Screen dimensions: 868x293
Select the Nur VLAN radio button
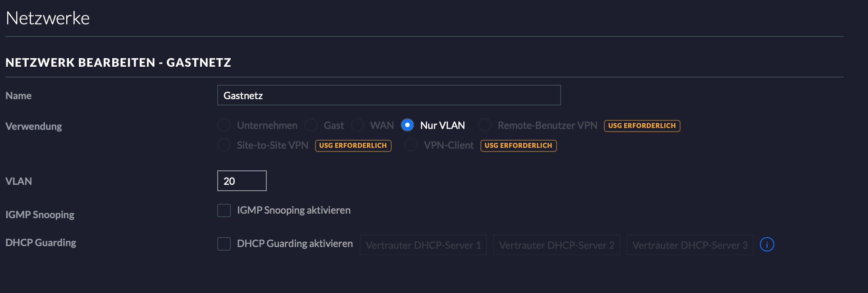[407, 125]
